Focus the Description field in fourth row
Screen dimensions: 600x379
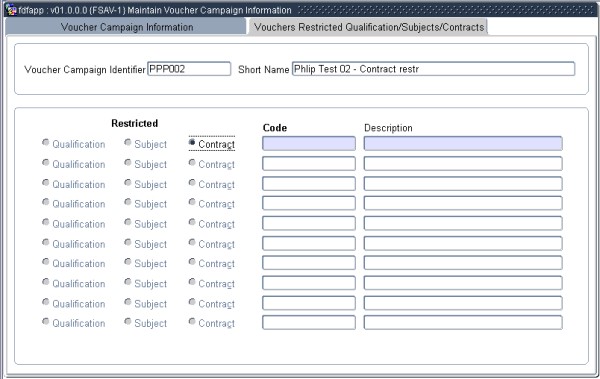463,203
